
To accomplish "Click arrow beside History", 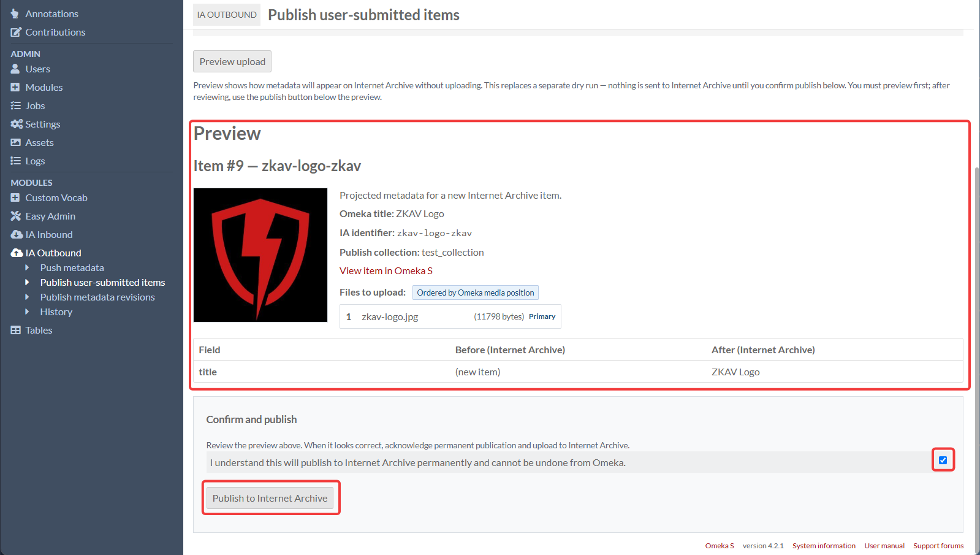I will (x=27, y=312).
